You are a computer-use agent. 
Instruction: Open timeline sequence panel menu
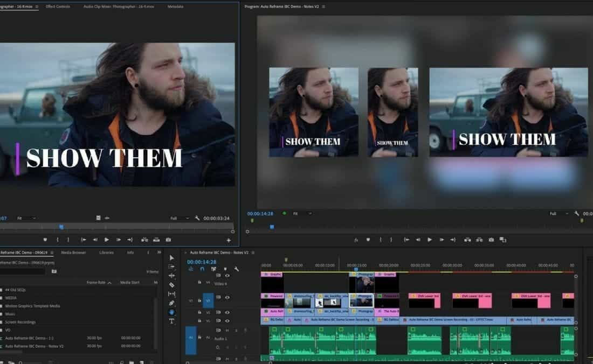point(253,253)
